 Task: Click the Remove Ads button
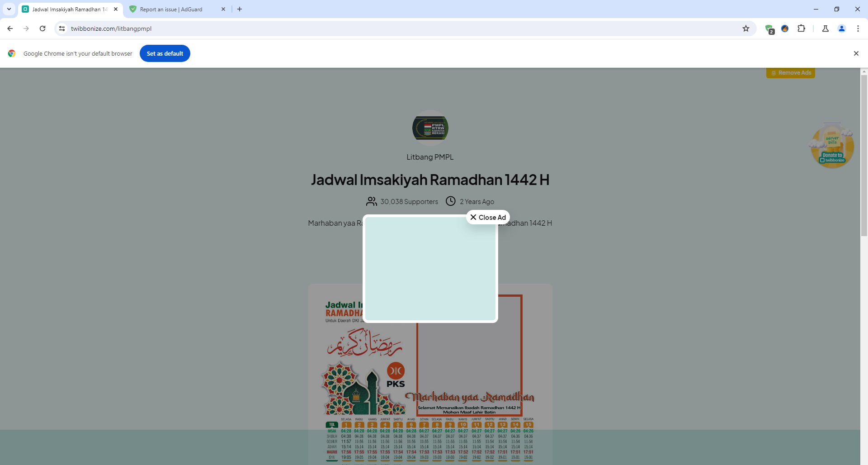tap(791, 72)
